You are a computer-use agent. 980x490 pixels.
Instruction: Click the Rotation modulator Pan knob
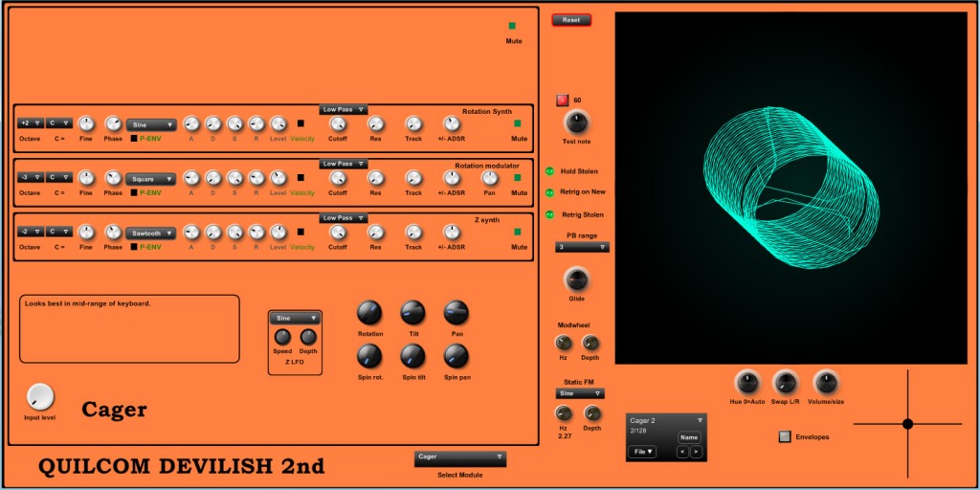coord(489,177)
